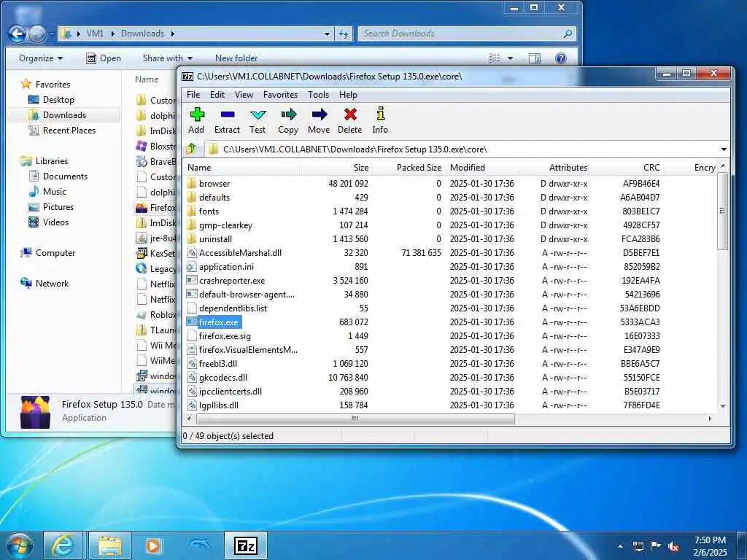Select the freebl3.dll file
747x560 pixels.
[217, 364]
